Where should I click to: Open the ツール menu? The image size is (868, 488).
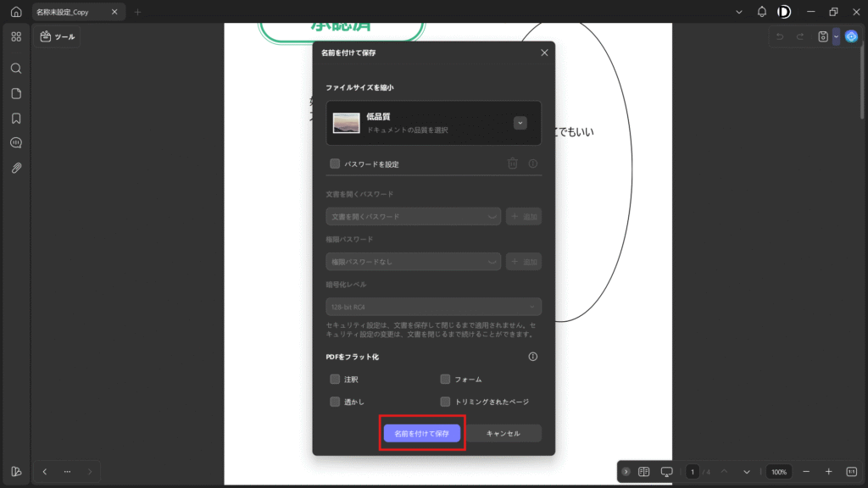[58, 37]
